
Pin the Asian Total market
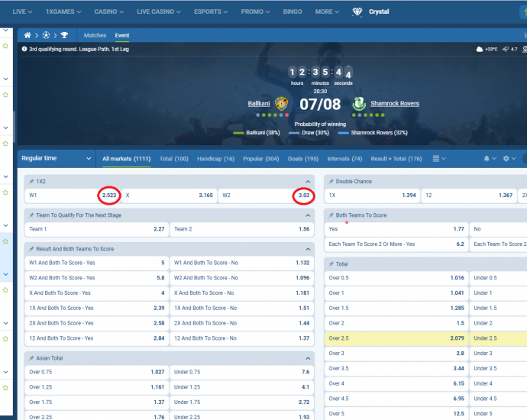[31, 358]
